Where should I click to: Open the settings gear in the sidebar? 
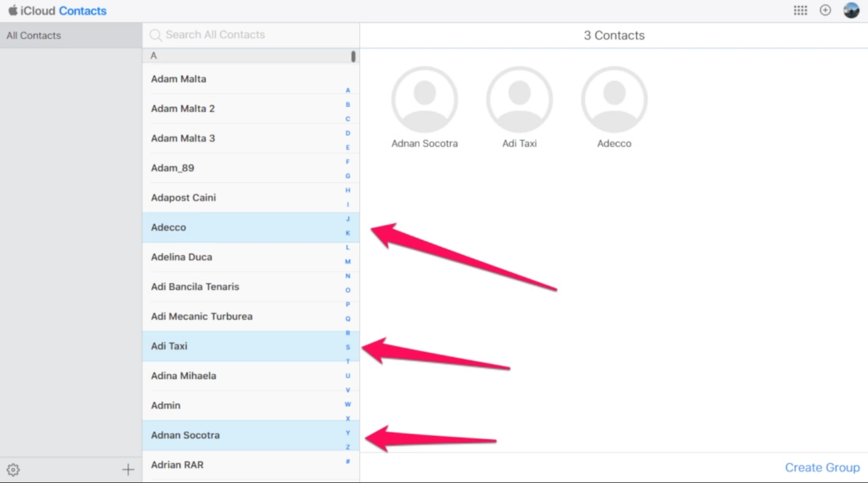(13, 469)
